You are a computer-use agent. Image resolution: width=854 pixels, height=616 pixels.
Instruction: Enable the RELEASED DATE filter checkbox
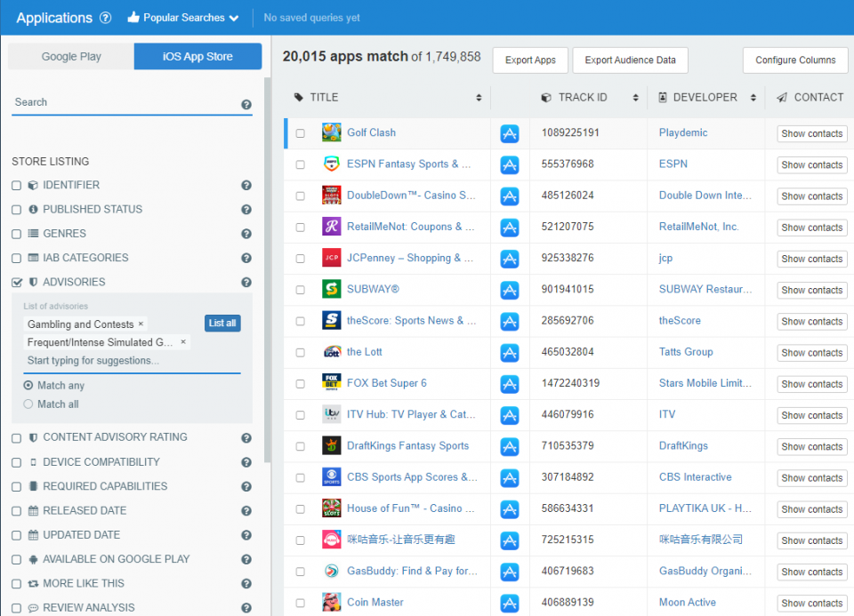point(16,511)
